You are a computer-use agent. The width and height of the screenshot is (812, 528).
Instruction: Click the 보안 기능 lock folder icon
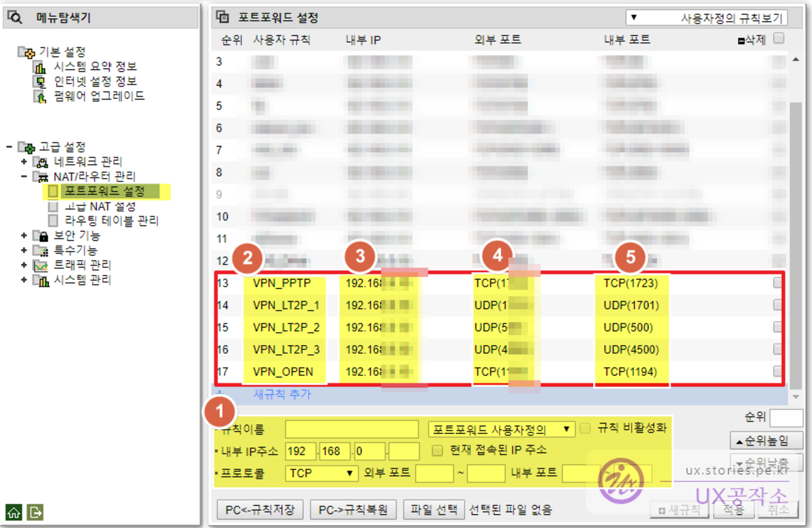pos(42,236)
